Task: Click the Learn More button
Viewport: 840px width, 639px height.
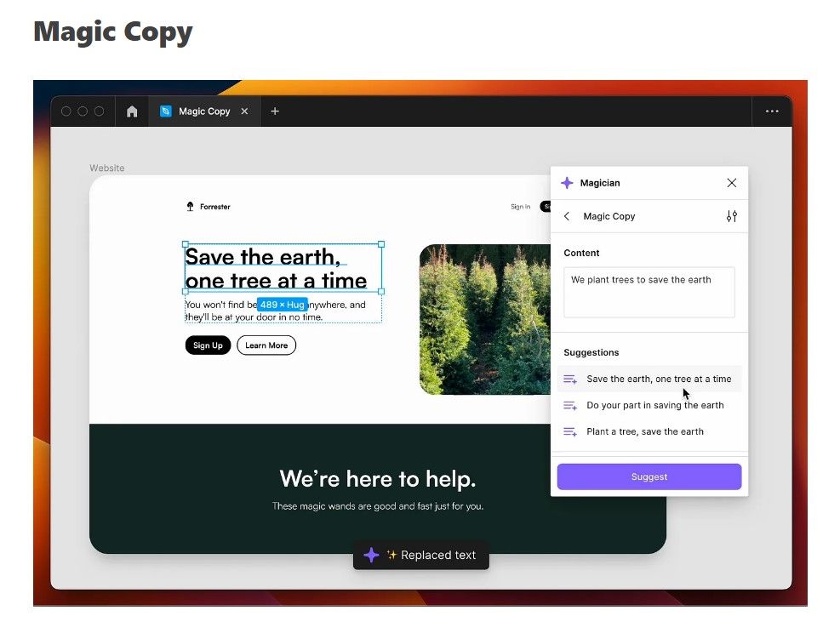Action: pyautogui.click(x=266, y=345)
